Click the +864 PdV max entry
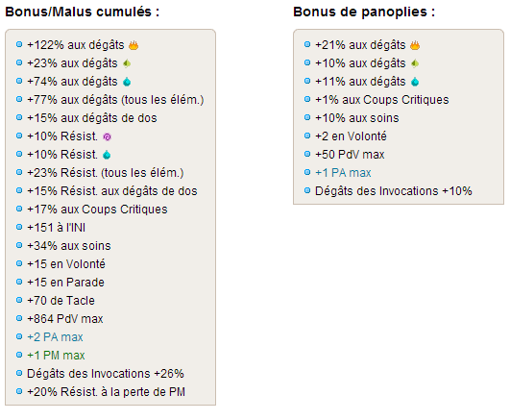This screenshot has width=510, height=420. click(x=65, y=319)
